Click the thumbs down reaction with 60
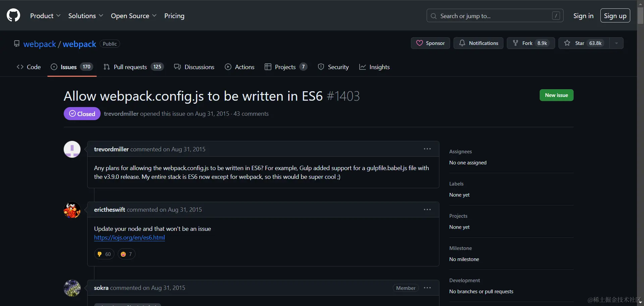 104,254
